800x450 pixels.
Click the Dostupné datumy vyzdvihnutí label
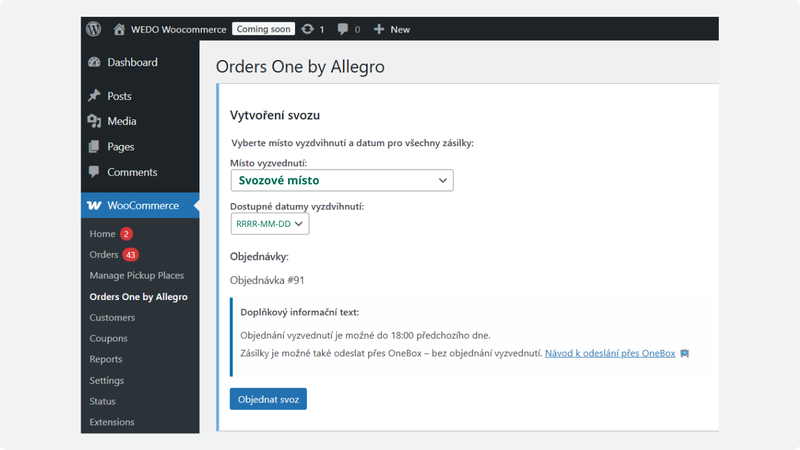tap(297, 207)
